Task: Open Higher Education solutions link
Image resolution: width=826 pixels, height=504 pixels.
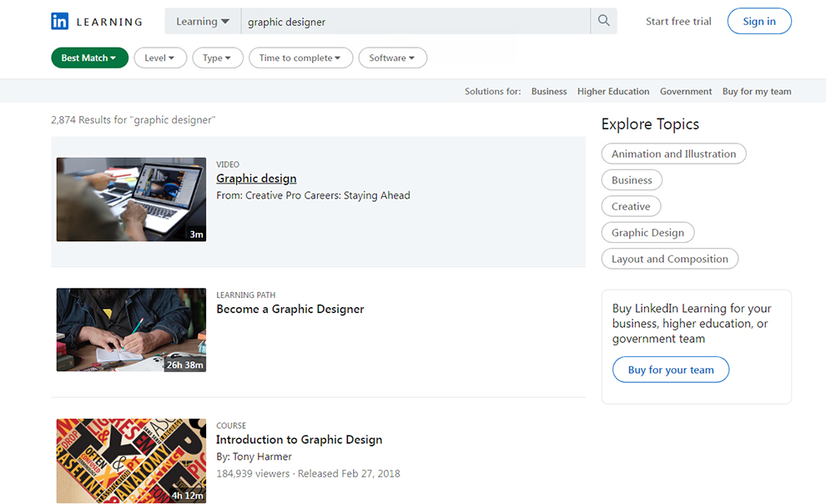Action: point(613,91)
